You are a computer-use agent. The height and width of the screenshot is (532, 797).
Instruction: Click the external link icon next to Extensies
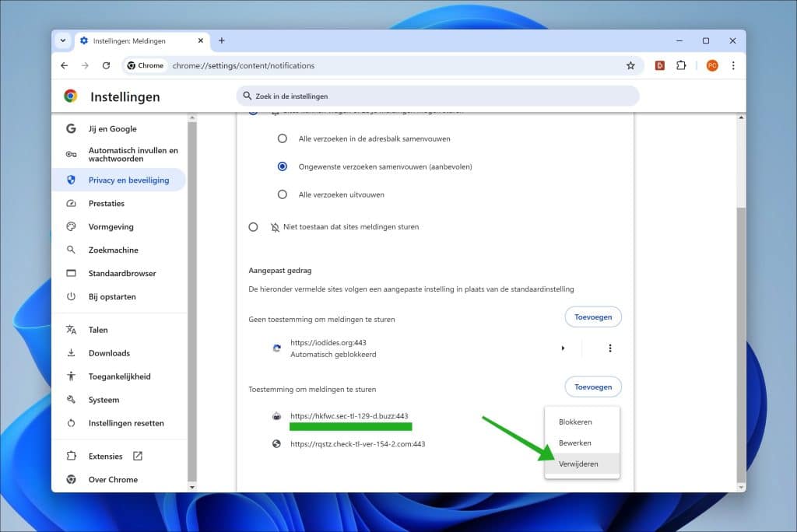tap(138, 456)
